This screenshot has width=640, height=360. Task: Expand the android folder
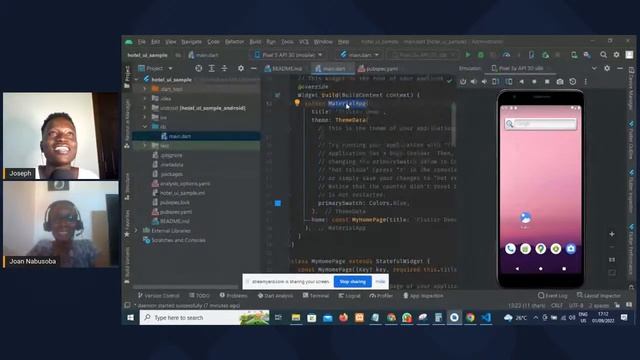(x=144, y=108)
